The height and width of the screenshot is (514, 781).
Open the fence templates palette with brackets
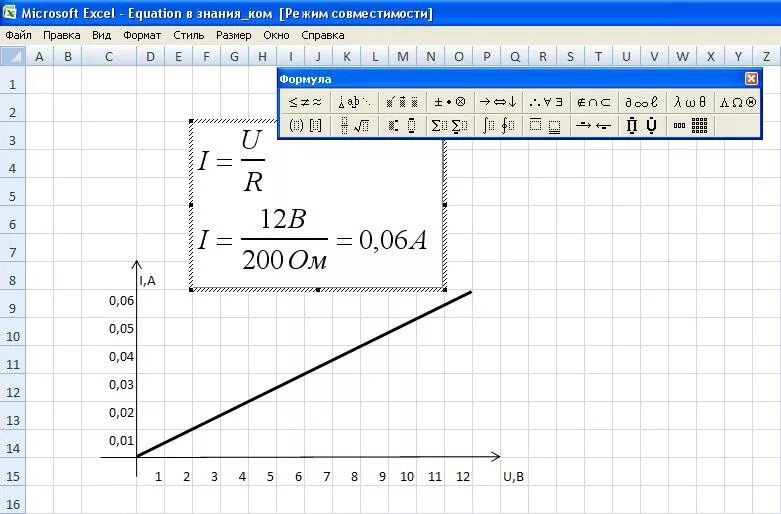click(x=305, y=126)
